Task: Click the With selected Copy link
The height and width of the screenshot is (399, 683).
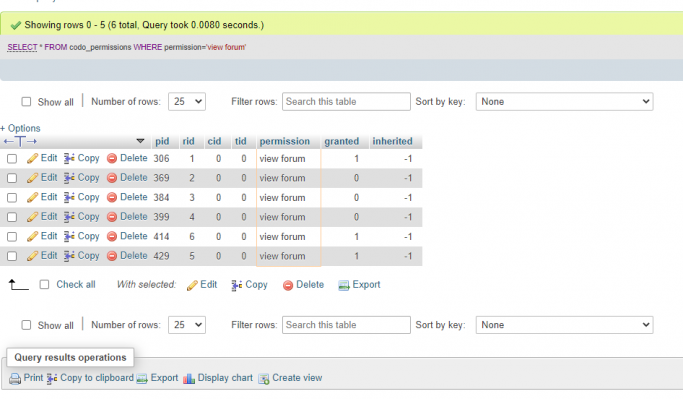Action: (256, 284)
